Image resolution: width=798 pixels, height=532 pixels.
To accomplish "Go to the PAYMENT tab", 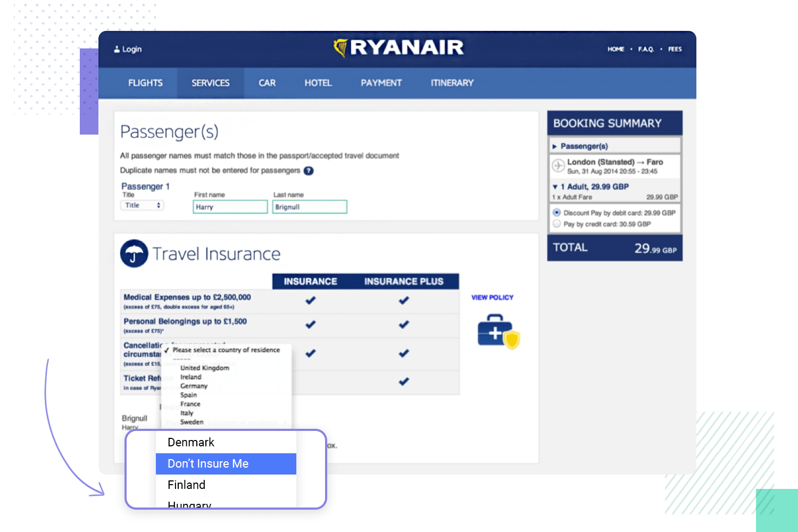I will [381, 83].
